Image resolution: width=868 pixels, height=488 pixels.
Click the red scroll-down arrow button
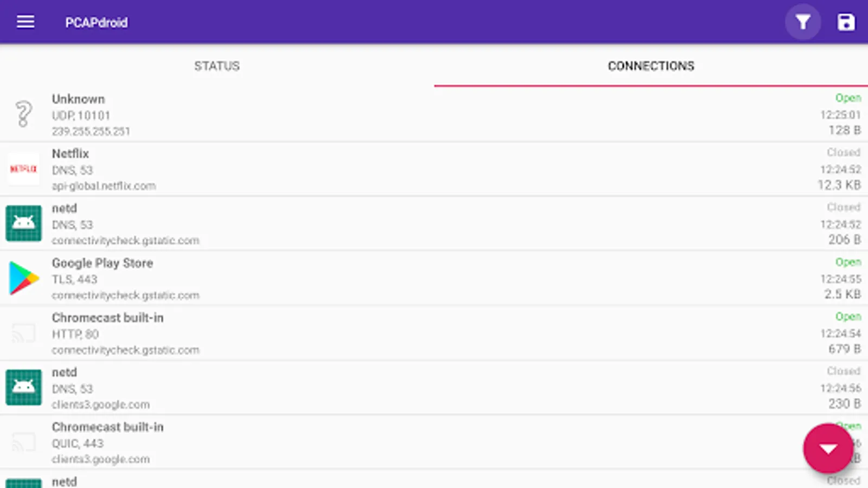[x=828, y=448]
